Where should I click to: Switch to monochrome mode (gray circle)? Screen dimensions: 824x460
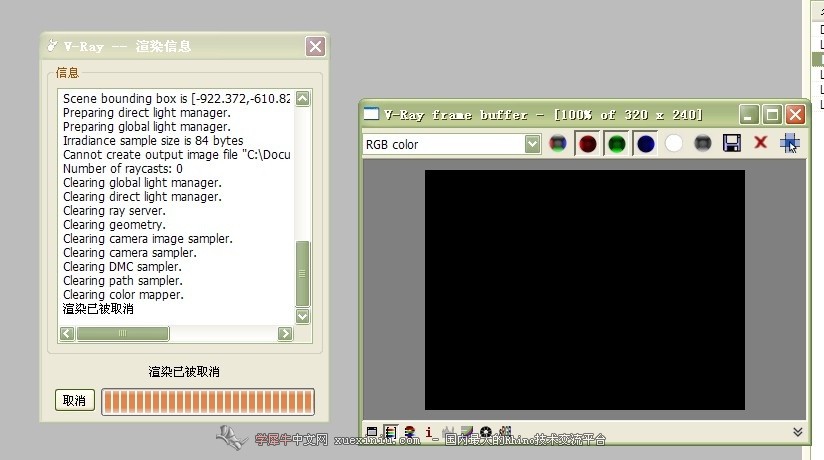pyautogui.click(x=703, y=143)
